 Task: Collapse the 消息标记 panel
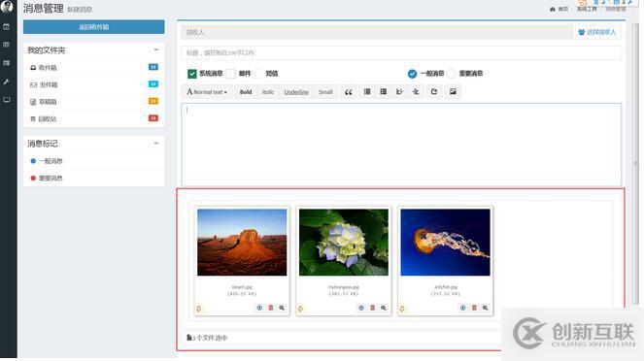click(156, 144)
